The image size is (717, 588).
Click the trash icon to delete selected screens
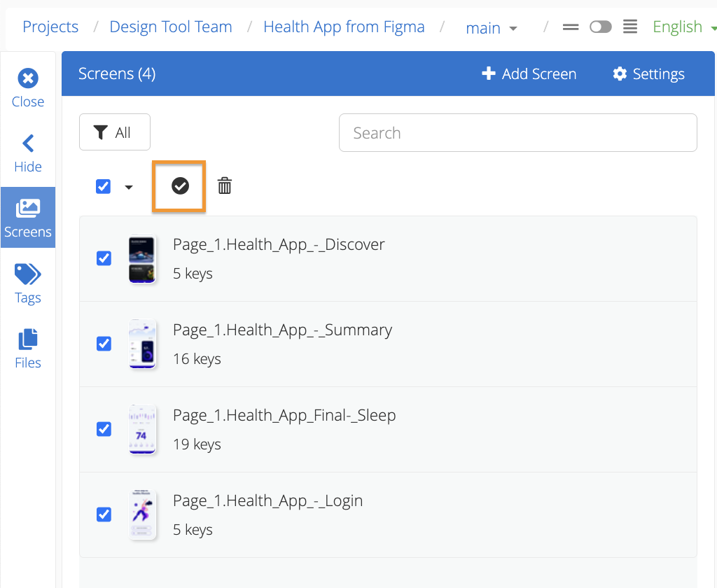(224, 186)
